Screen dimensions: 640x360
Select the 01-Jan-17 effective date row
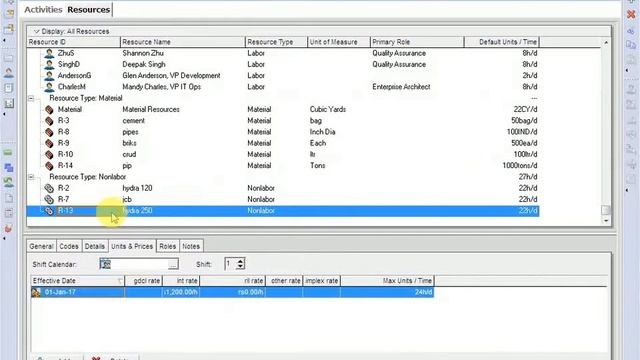(232, 292)
